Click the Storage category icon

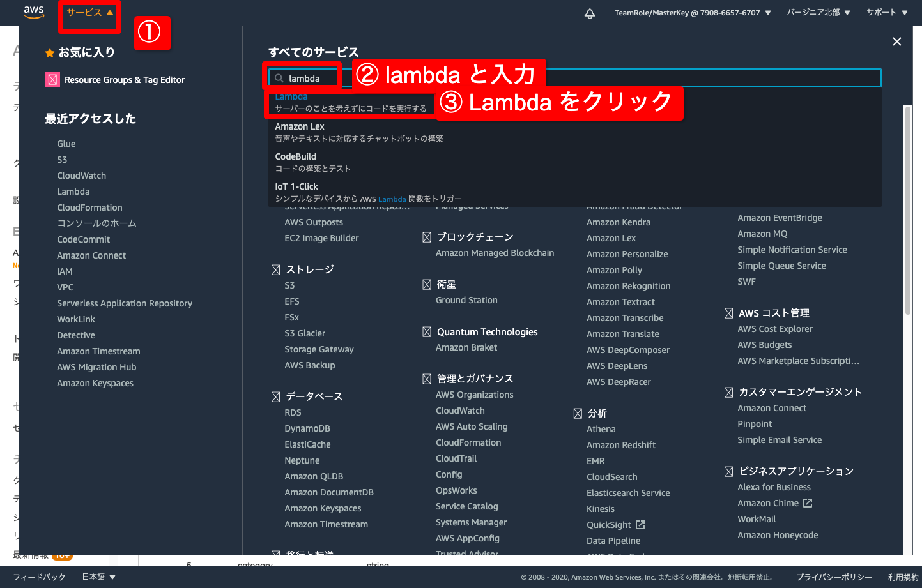275,270
